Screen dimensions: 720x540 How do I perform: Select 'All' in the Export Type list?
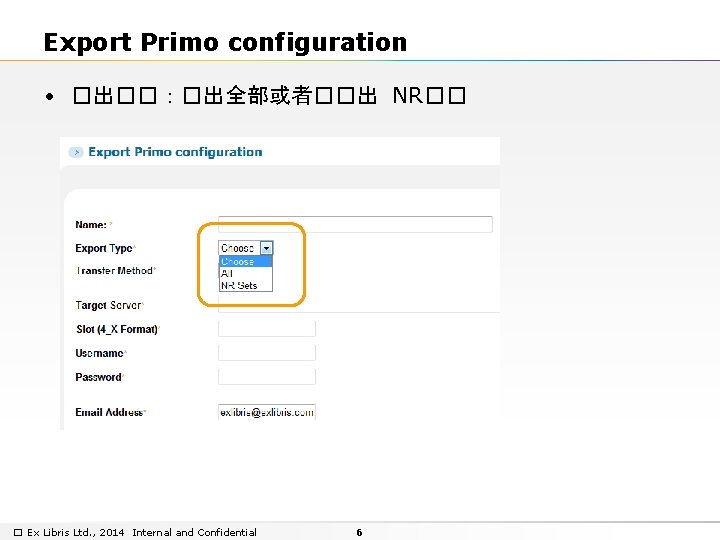(x=246, y=273)
